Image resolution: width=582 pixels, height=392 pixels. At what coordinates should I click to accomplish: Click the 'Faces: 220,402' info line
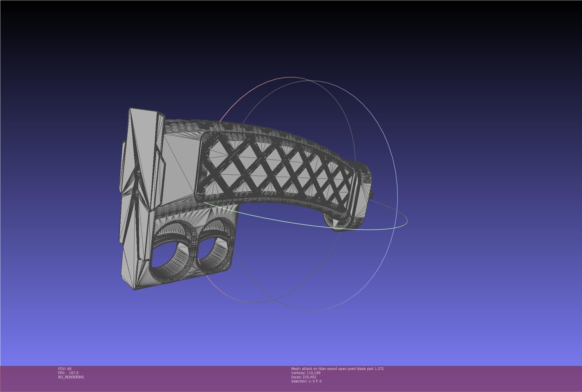[304, 377]
